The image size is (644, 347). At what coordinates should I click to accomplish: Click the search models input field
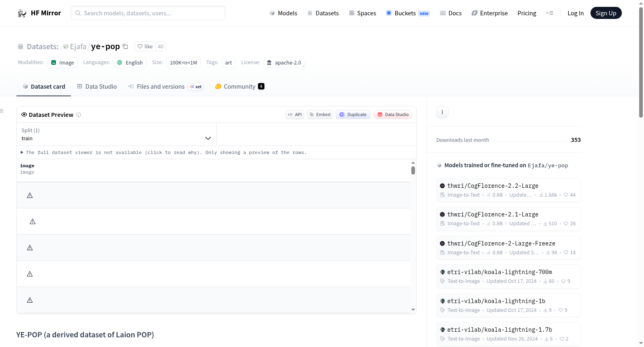(x=148, y=13)
